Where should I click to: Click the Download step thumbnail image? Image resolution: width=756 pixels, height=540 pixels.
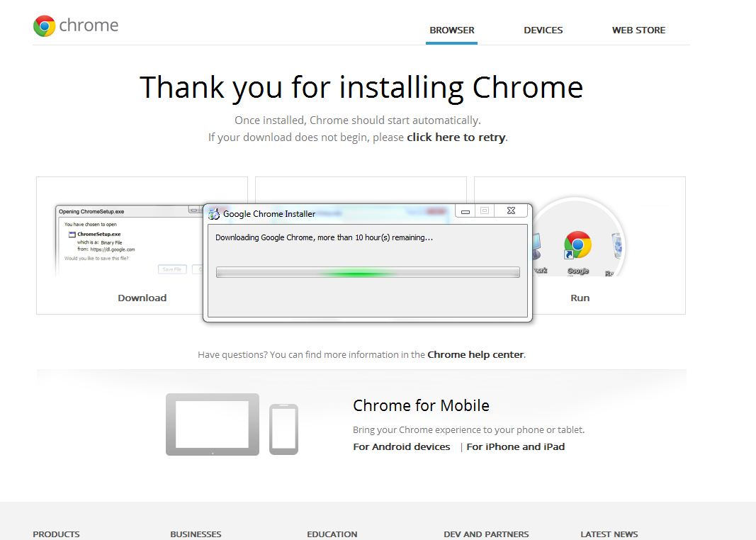pos(129,240)
